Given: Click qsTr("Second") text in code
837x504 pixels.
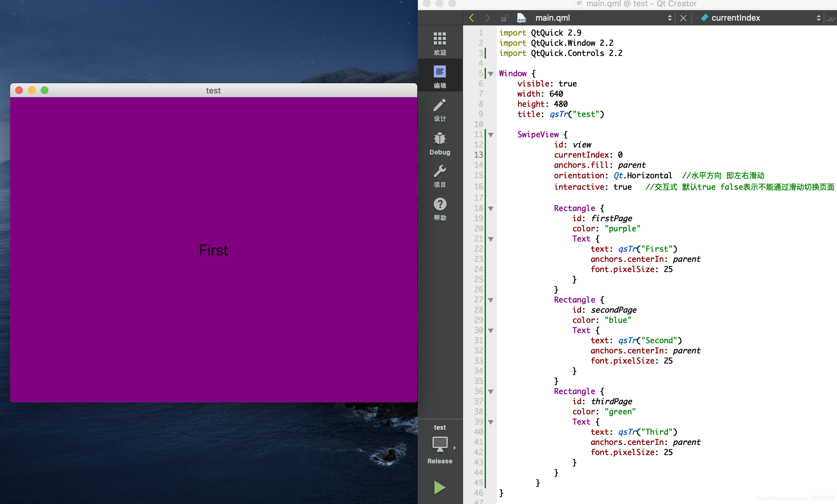Looking at the screenshot, I should (649, 340).
